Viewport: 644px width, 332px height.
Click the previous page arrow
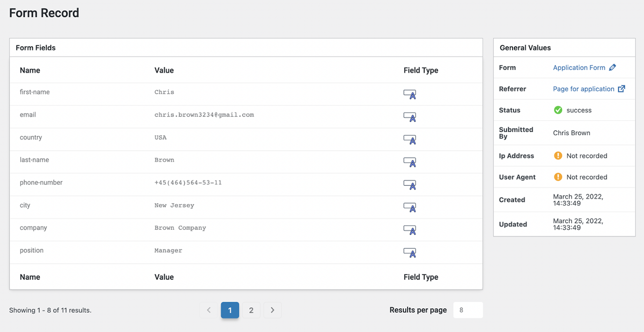click(209, 310)
